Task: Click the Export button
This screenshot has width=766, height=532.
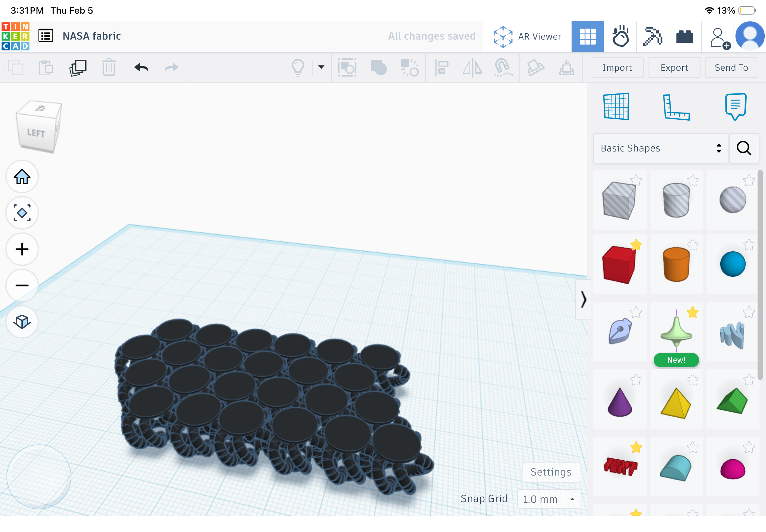Action: click(674, 68)
